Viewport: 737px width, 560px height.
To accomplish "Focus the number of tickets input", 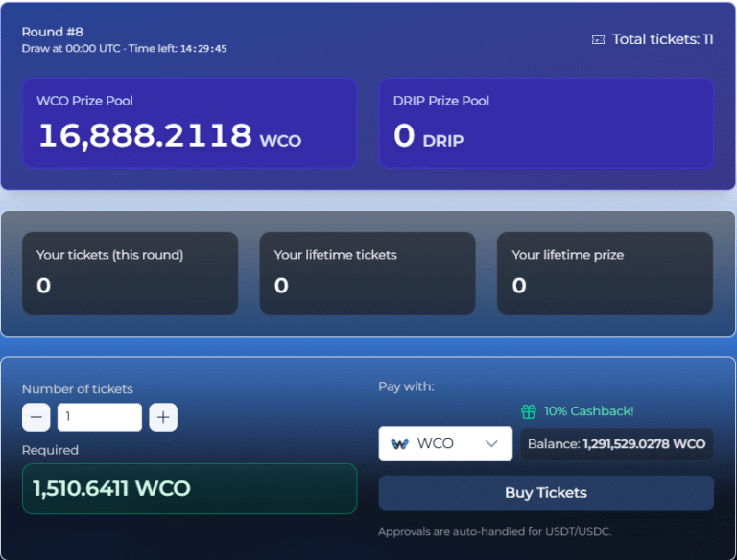I will pyautogui.click(x=99, y=417).
